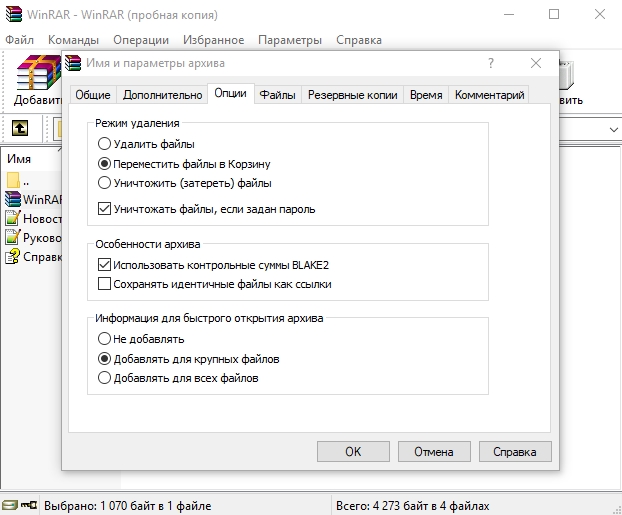
Task: Close the archive parameters dialog with X
Action: click(536, 63)
